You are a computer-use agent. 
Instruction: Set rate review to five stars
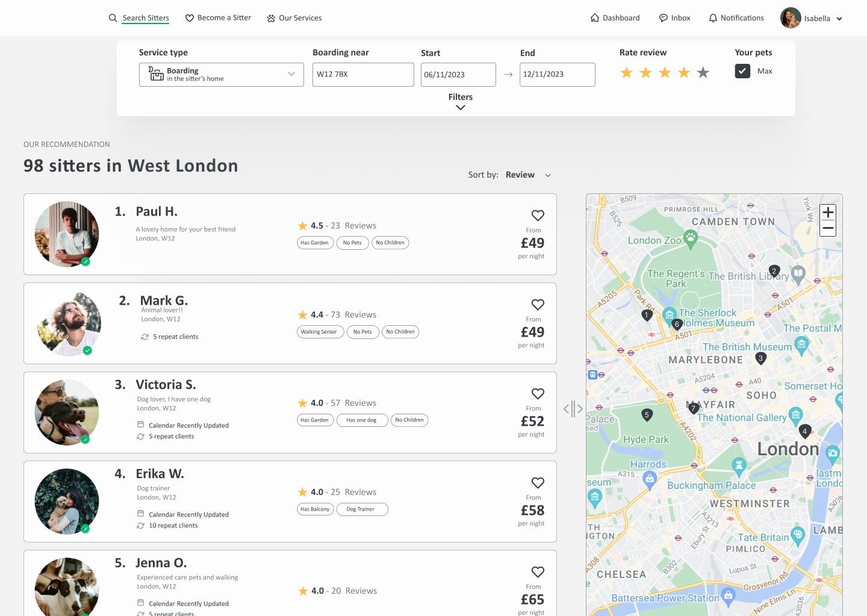click(703, 73)
